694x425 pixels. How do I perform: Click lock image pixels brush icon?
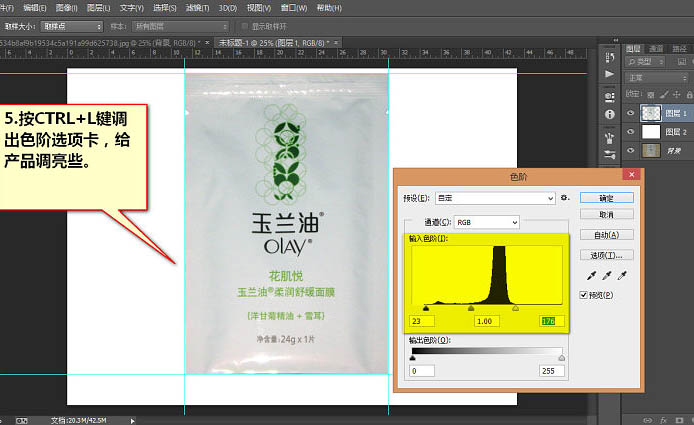tap(664, 95)
